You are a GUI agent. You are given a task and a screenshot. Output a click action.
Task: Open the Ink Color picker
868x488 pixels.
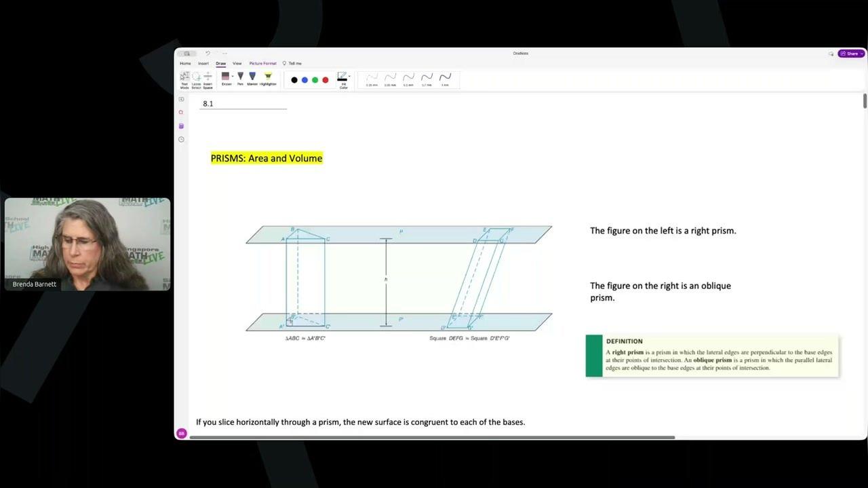click(344, 80)
